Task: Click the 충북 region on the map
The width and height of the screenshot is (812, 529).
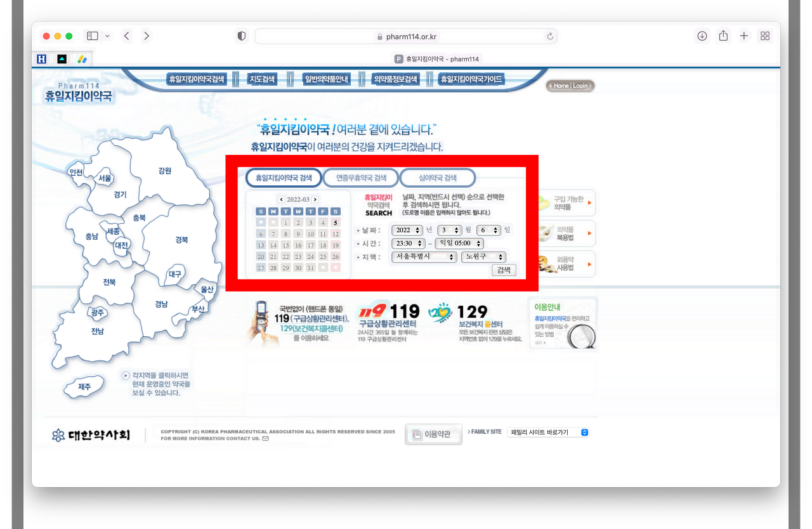Action: [x=139, y=218]
